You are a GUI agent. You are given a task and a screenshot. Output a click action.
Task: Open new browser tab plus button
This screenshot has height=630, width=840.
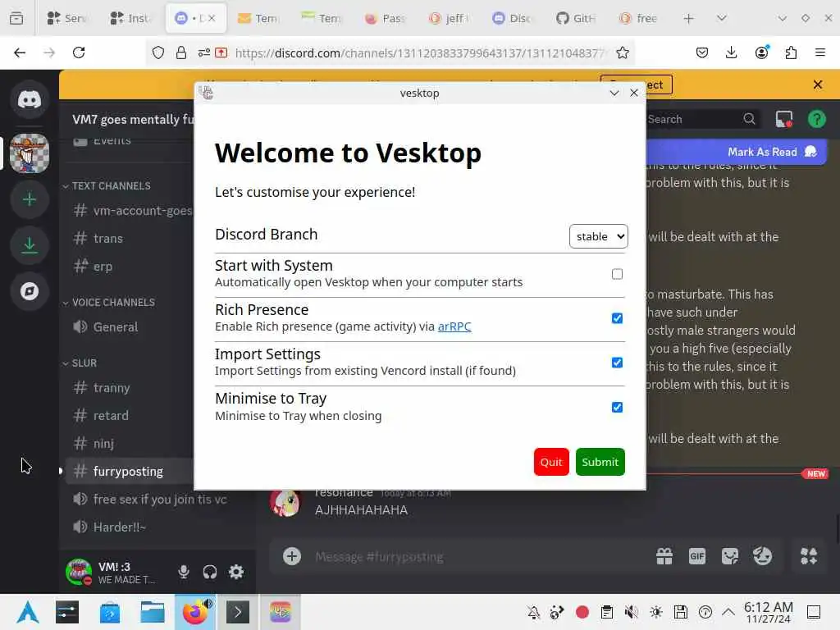688,18
